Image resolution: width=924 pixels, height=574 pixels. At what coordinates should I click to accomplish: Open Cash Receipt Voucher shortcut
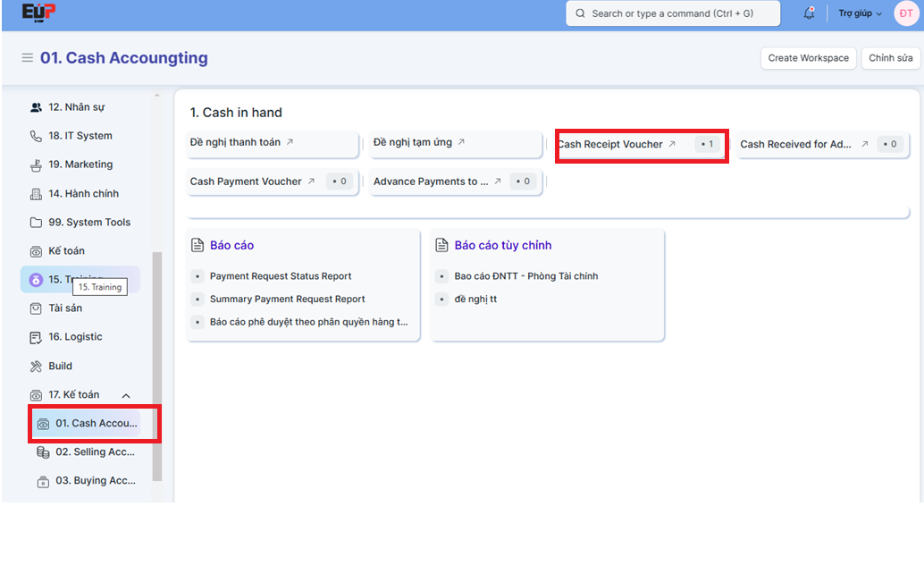(610, 144)
